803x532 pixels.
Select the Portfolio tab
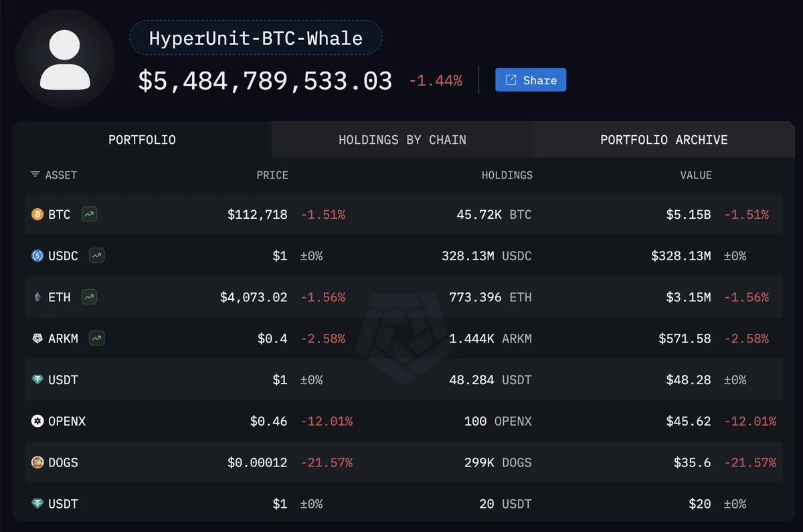point(142,140)
